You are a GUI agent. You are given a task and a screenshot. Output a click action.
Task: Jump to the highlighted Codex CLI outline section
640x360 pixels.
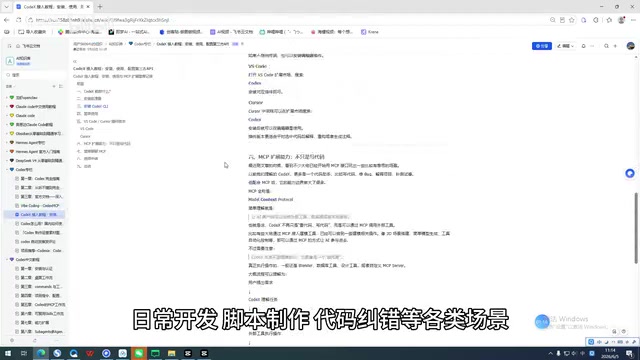tap(96, 106)
